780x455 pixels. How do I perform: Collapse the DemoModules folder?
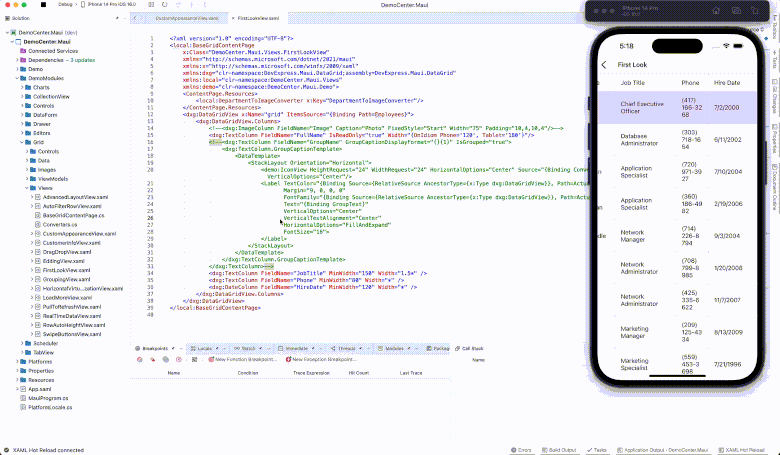pos(17,78)
